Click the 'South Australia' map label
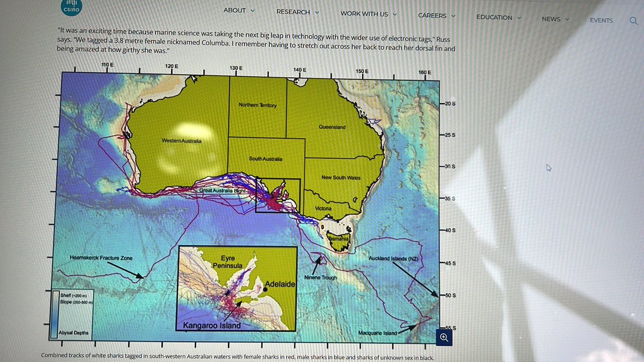This screenshot has height=362, width=644. (x=266, y=159)
